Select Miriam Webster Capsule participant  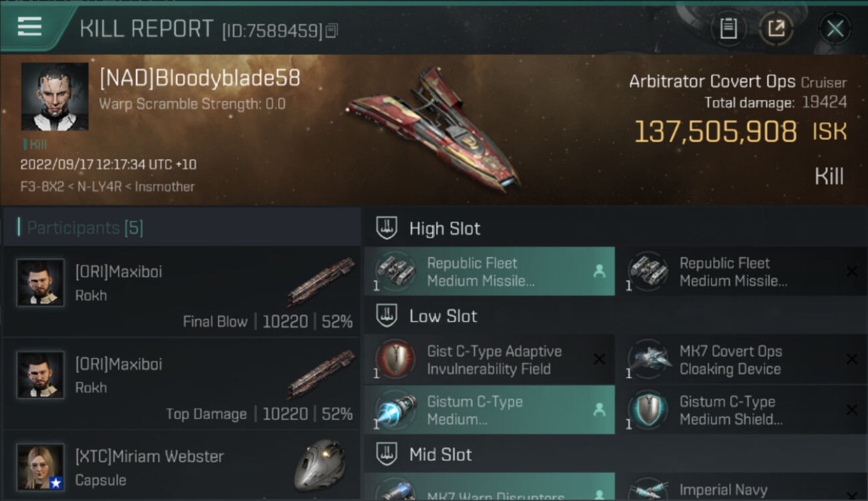[182, 466]
